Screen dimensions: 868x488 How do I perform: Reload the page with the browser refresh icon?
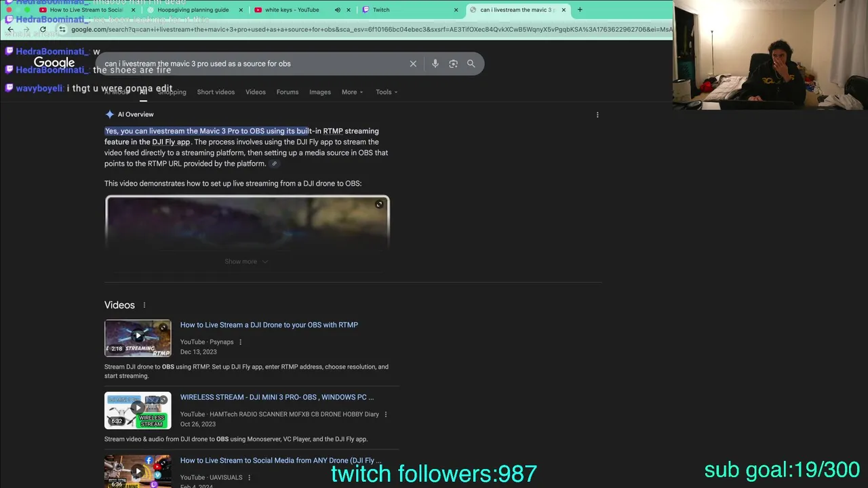[x=43, y=29]
